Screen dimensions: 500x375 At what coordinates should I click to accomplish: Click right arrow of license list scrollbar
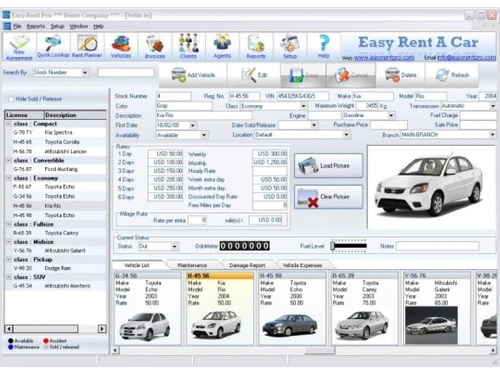click(x=102, y=329)
